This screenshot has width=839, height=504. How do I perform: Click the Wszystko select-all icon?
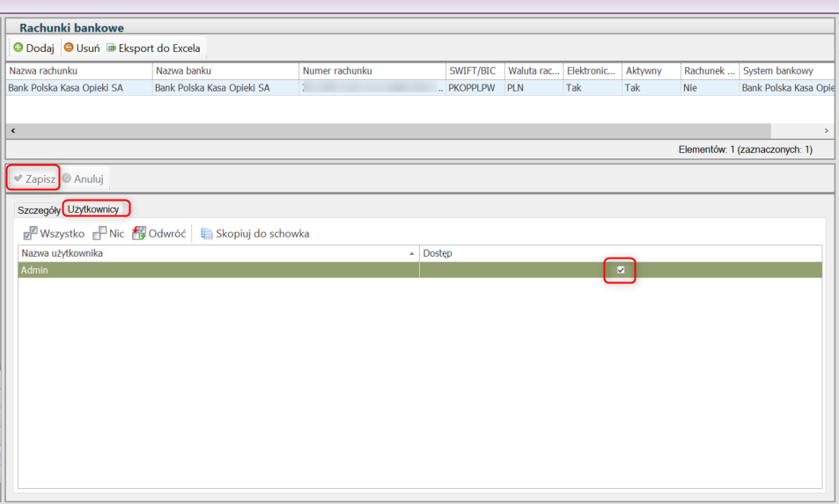click(30, 233)
